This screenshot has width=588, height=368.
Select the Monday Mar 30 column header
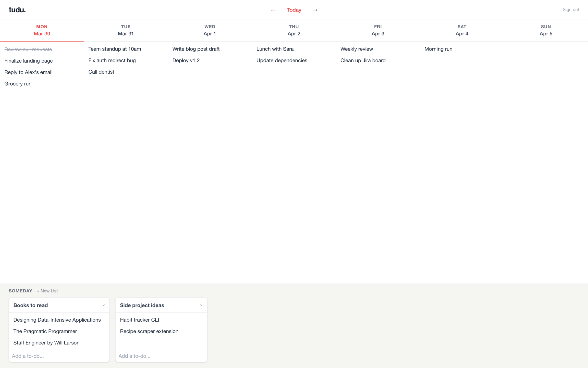[x=42, y=30]
